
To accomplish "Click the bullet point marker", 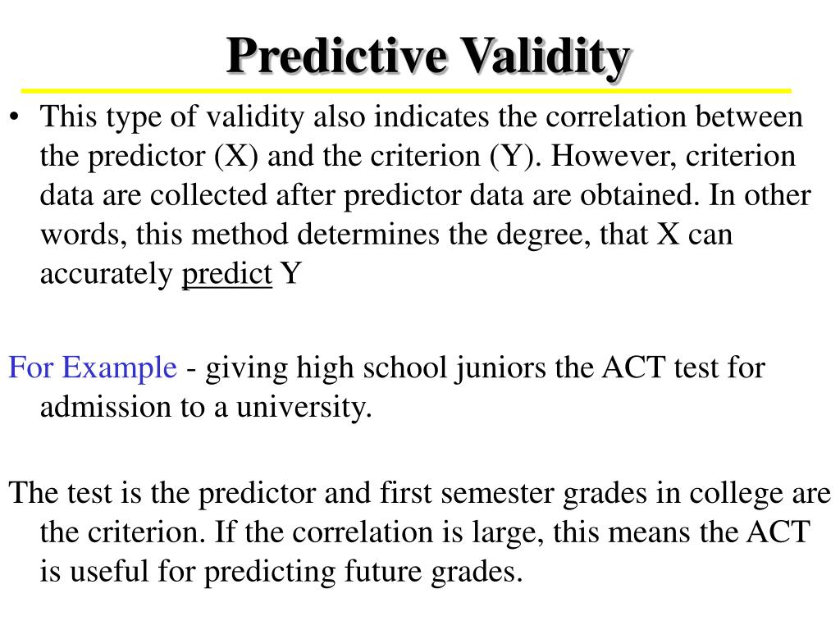I will pyautogui.click(x=15, y=116).
